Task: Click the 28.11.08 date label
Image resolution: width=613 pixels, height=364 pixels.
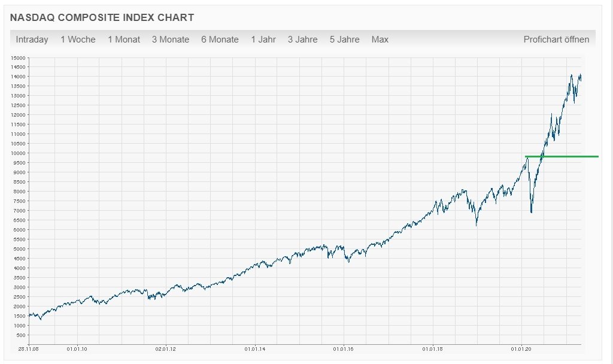Action: [x=29, y=349]
